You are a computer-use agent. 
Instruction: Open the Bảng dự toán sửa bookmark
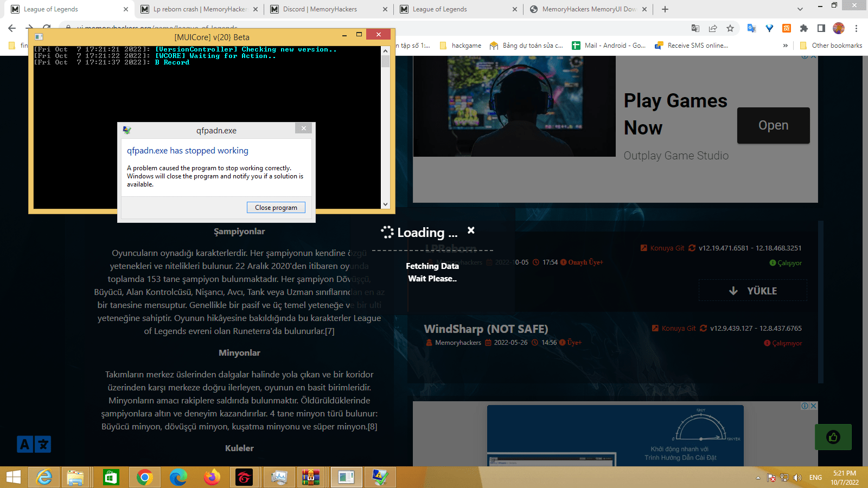coord(526,46)
